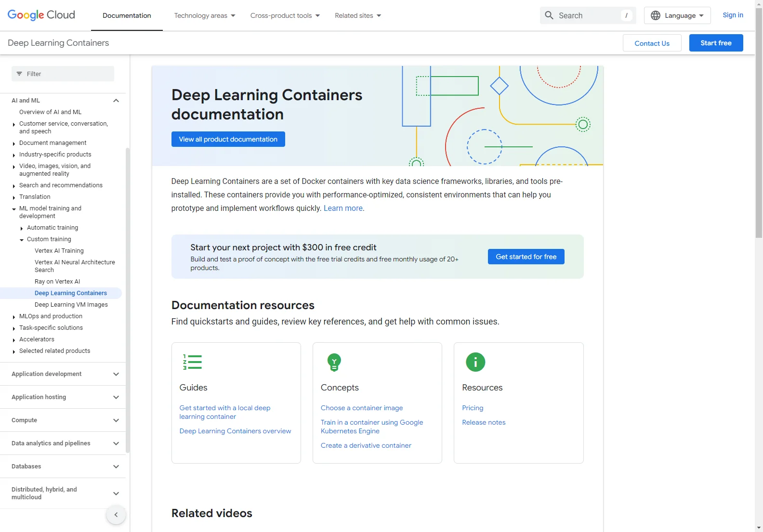Image resolution: width=763 pixels, height=532 pixels.
Task: Select Deep Learning Containers sidebar item
Action: pyautogui.click(x=71, y=293)
